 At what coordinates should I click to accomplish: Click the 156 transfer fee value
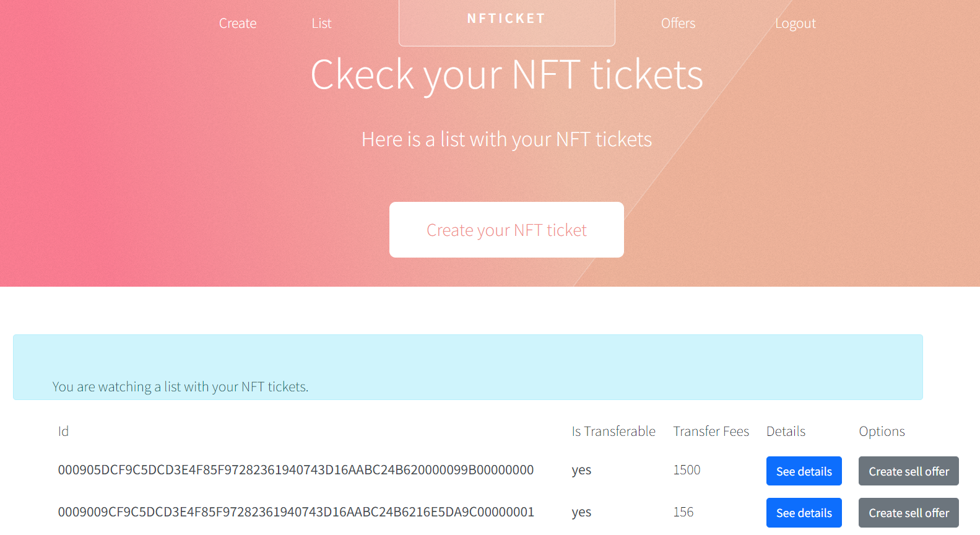[683, 512]
